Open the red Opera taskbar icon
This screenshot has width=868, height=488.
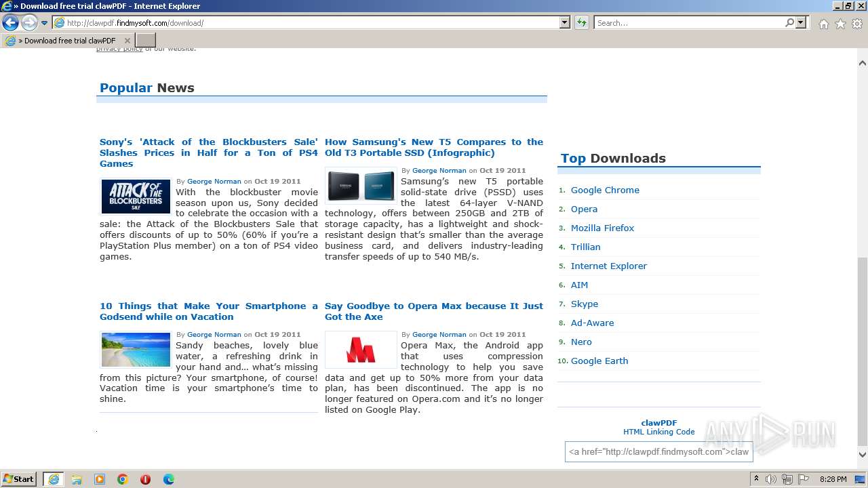click(145, 479)
